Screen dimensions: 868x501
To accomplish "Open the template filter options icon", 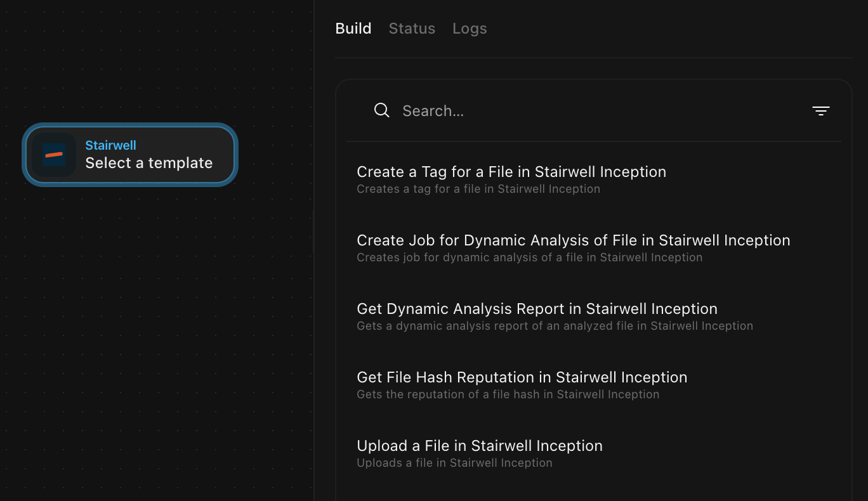I will [820, 111].
